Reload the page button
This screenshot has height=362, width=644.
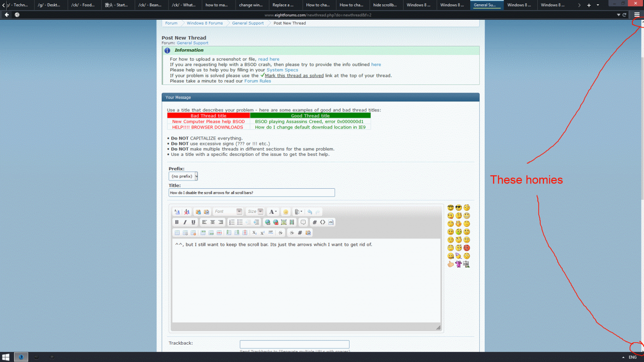click(625, 15)
